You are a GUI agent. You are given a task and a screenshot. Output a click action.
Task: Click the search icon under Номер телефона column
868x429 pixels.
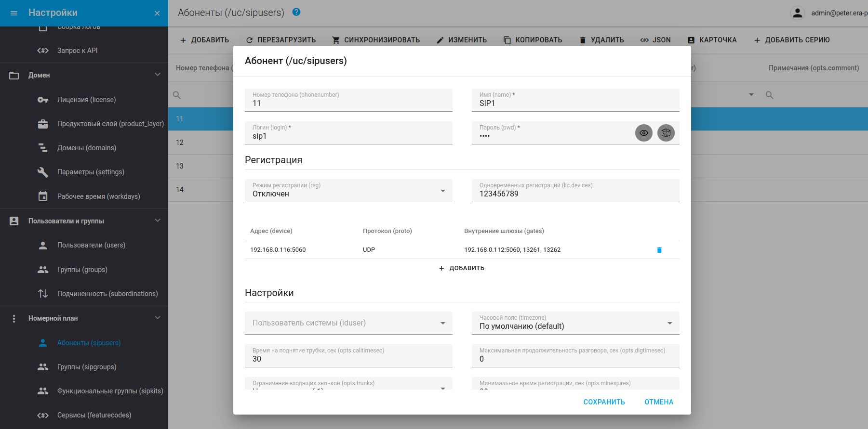point(177,95)
